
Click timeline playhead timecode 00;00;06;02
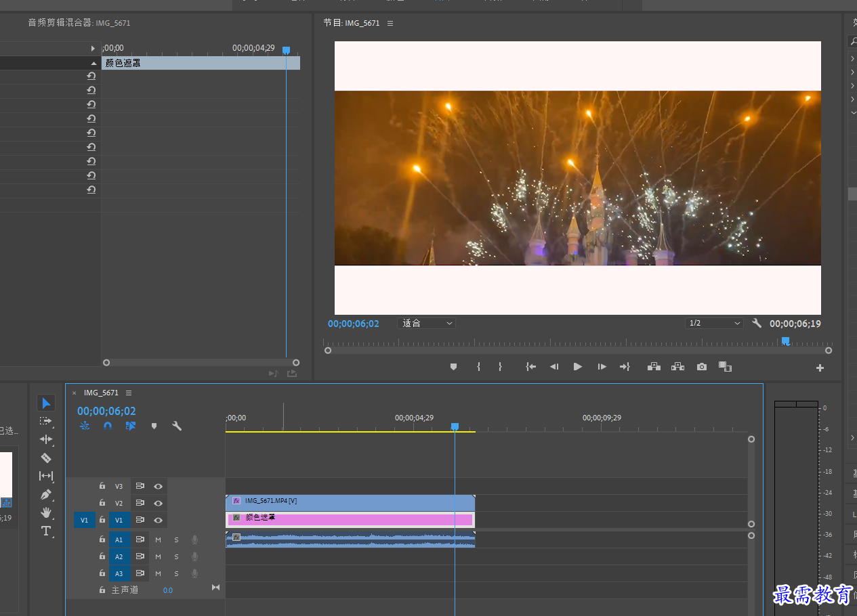[x=106, y=411]
